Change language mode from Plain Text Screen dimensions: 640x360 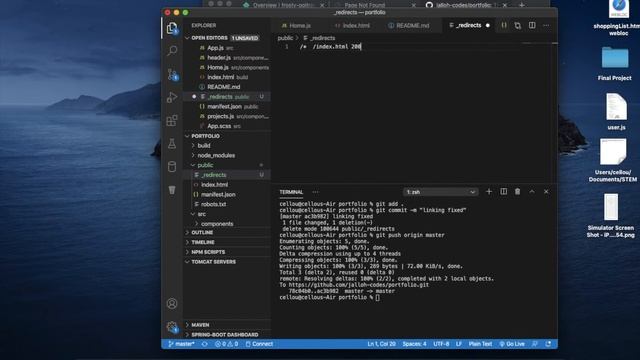click(x=480, y=344)
